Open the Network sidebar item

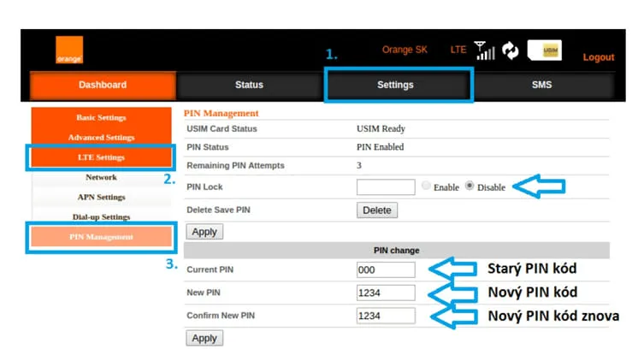101,177
